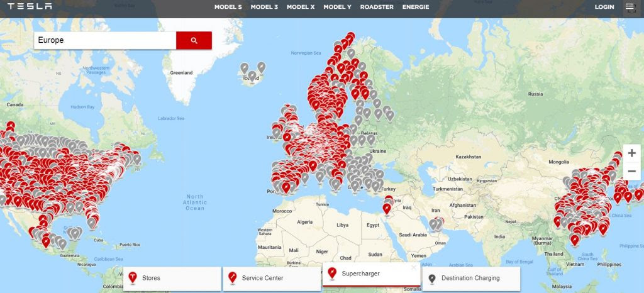This screenshot has height=293, width=644.
Task: Click the red search magnifier button
Action: click(194, 40)
